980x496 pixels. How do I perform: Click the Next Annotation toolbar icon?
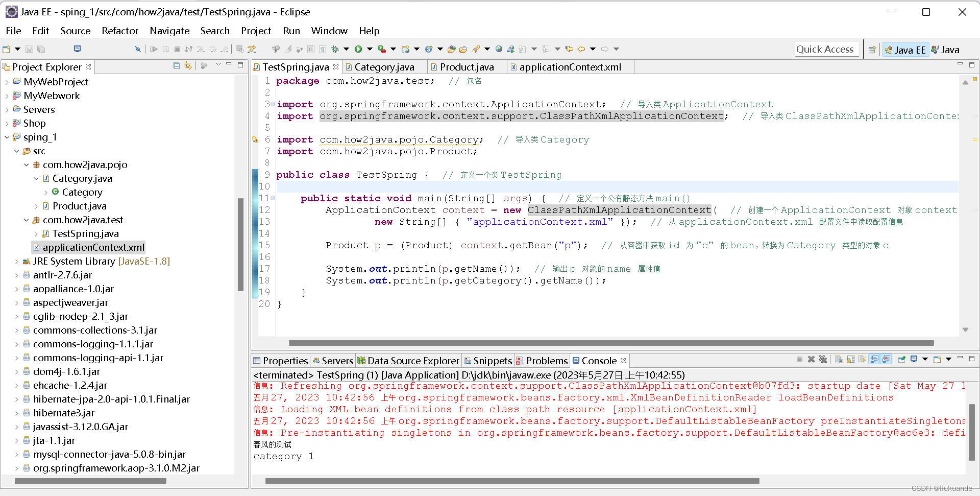click(x=522, y=49)
